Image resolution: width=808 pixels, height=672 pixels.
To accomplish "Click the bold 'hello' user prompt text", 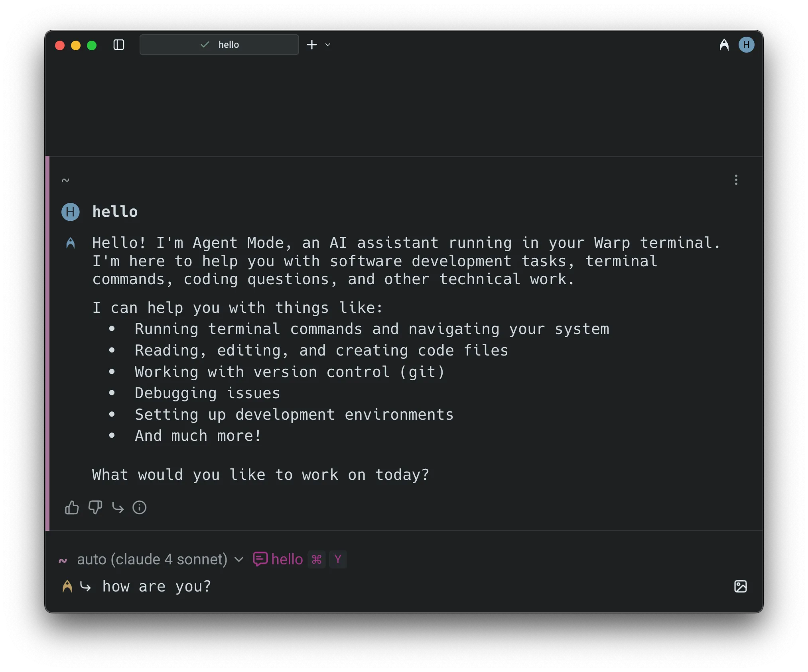I will coord(115,212).
